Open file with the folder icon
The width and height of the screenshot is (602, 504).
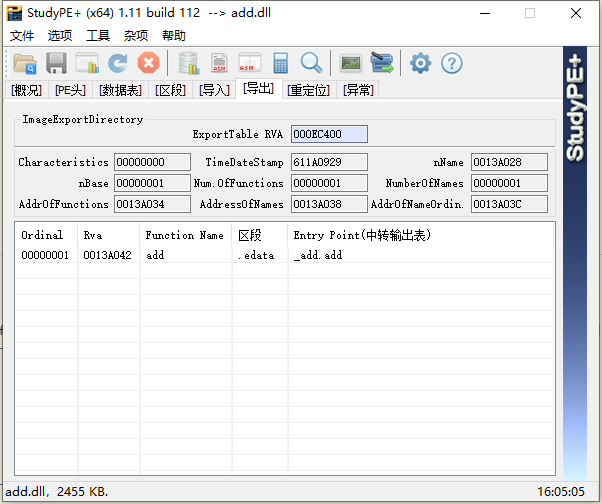[x=25, y=63]
